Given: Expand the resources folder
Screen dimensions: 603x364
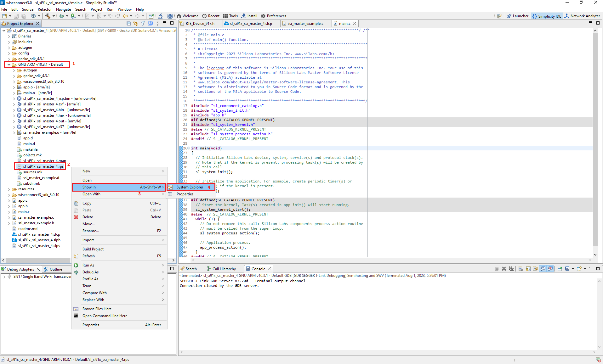Looking at the screenshot, I should [x=9, y=189].
